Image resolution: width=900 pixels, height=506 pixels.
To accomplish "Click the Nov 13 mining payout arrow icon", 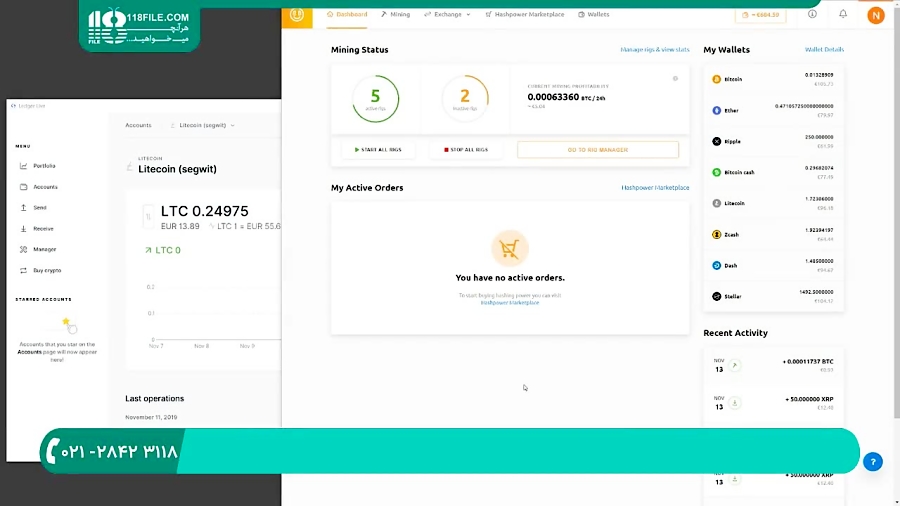I will 735,365.
